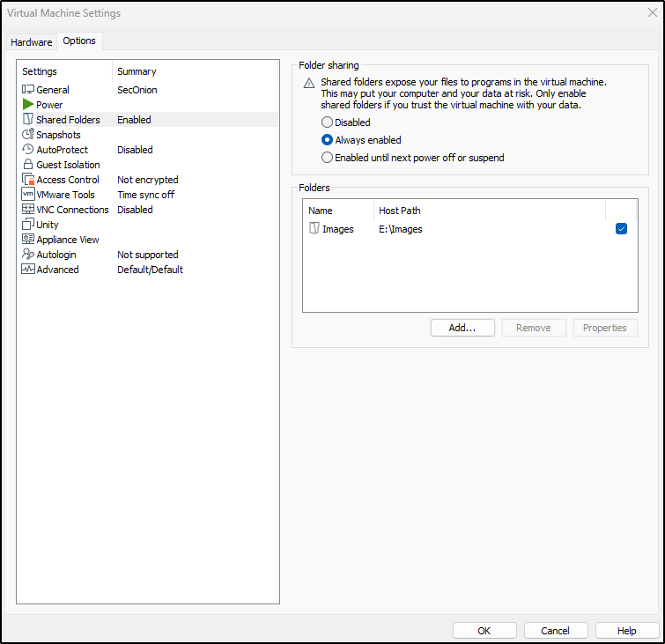
Task: Select the Disabled folder sharing option
Action: (x=328, y=122)
